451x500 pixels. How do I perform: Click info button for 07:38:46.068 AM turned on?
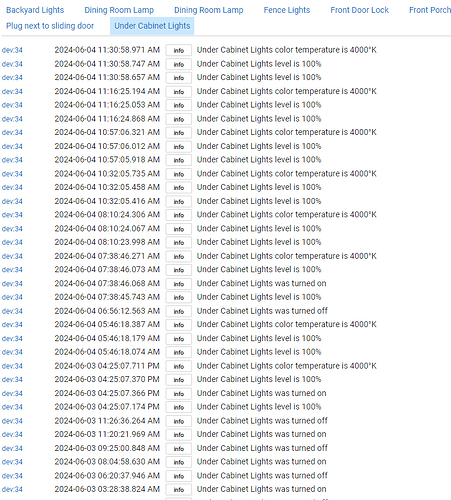(x=179, y=284)
